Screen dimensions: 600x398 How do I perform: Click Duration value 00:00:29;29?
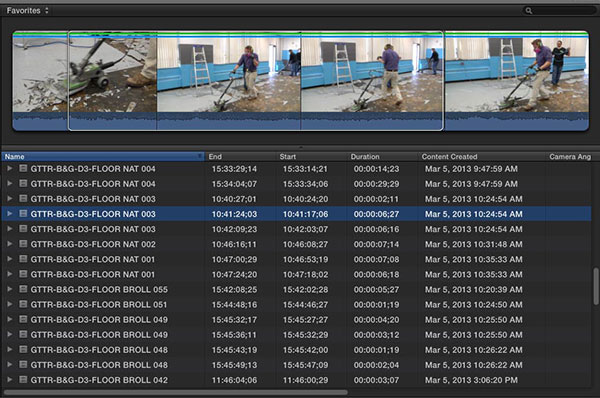click(x=376, y=184)
